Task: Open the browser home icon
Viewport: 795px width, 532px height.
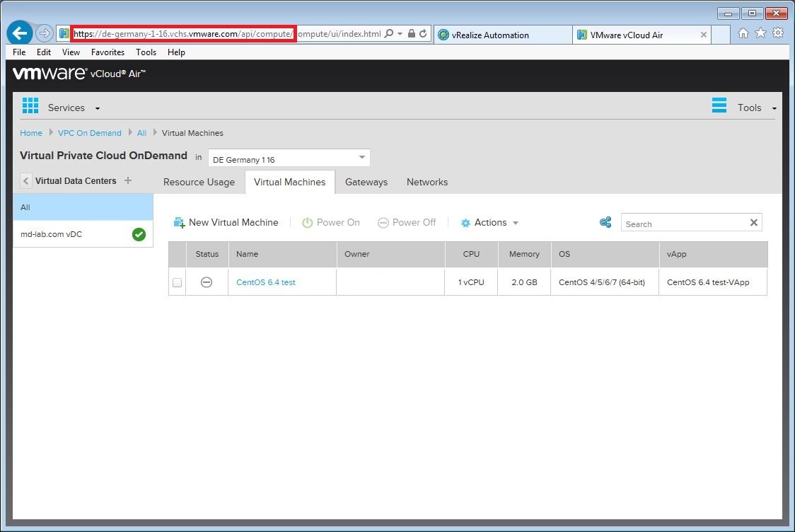Action: [x=743, y=33]
